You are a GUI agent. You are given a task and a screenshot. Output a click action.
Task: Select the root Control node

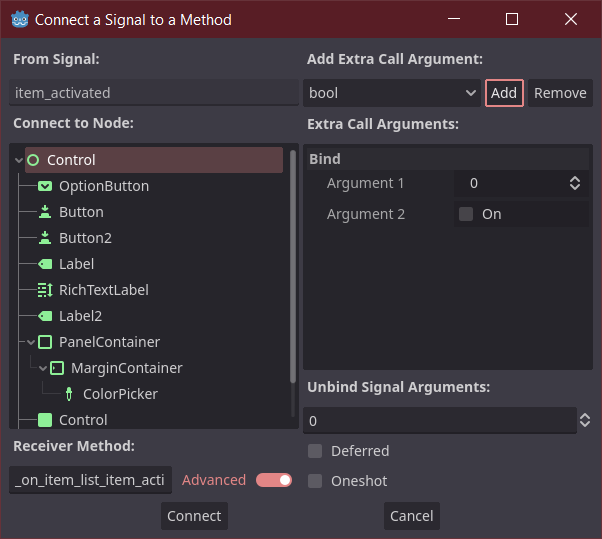(x=154, y=160)
